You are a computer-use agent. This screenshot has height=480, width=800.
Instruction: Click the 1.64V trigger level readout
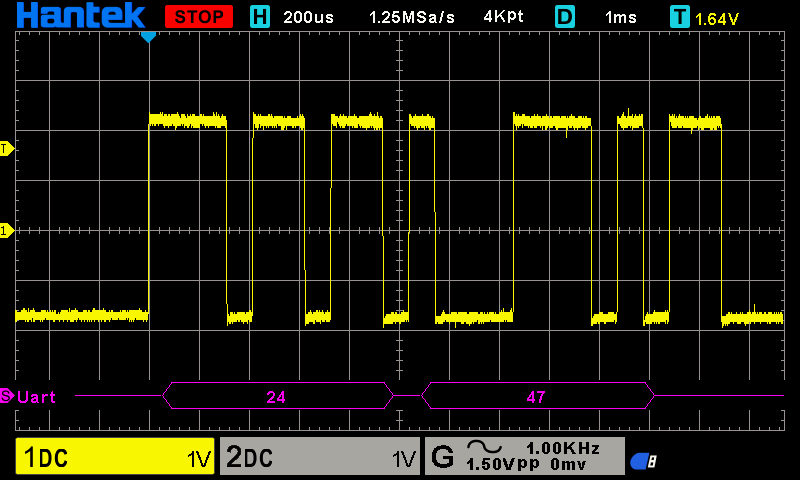click(717, 19)
